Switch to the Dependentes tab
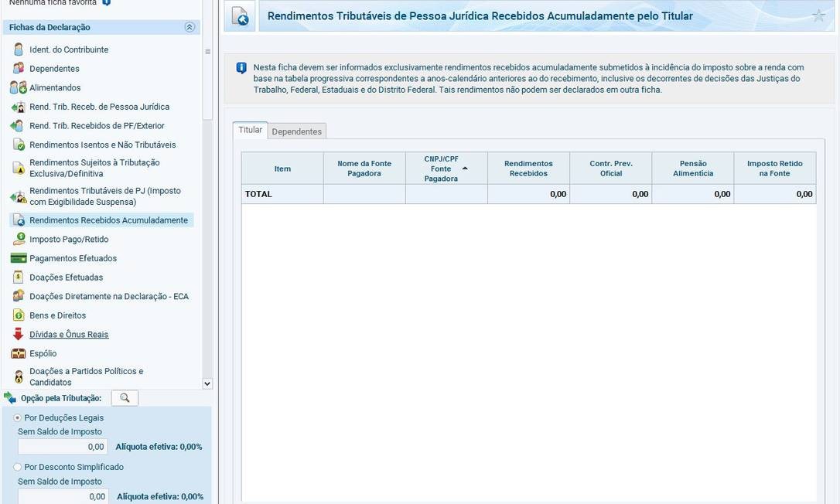 296,131
